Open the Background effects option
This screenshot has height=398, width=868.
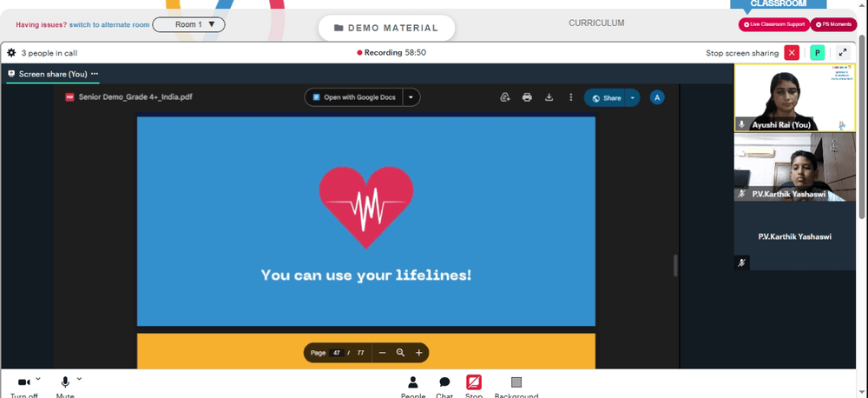516,387
